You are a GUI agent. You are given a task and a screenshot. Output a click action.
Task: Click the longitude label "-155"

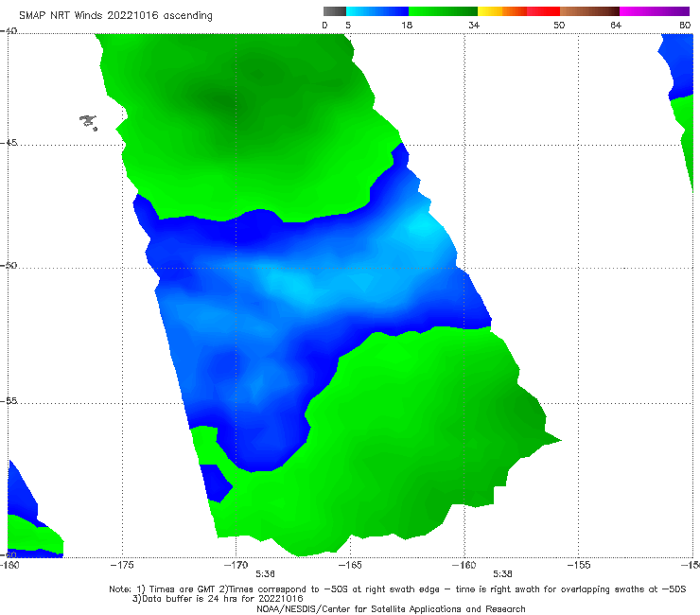(x=579, y=565)
